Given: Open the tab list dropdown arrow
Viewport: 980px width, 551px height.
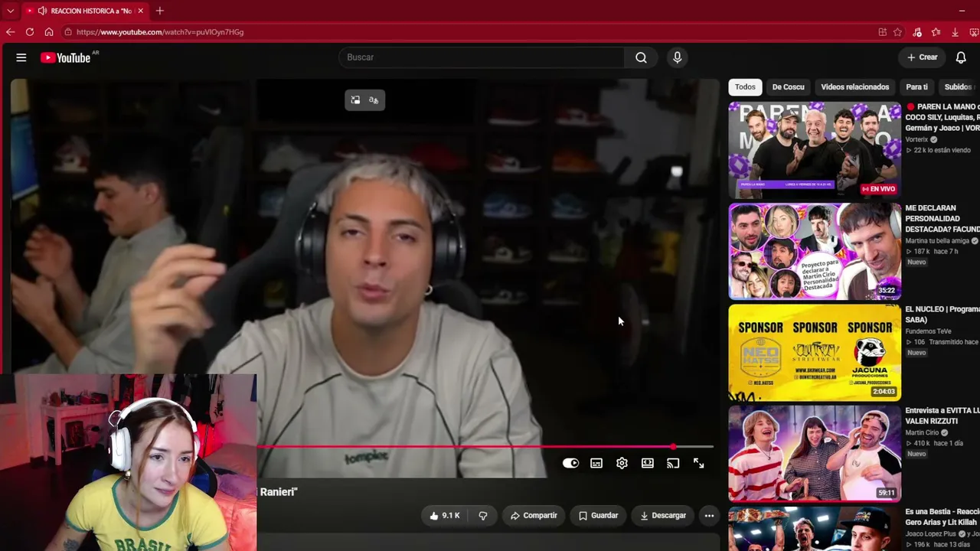Looking at the screenshot, I should pyautogui.click(x=11, y=11).
